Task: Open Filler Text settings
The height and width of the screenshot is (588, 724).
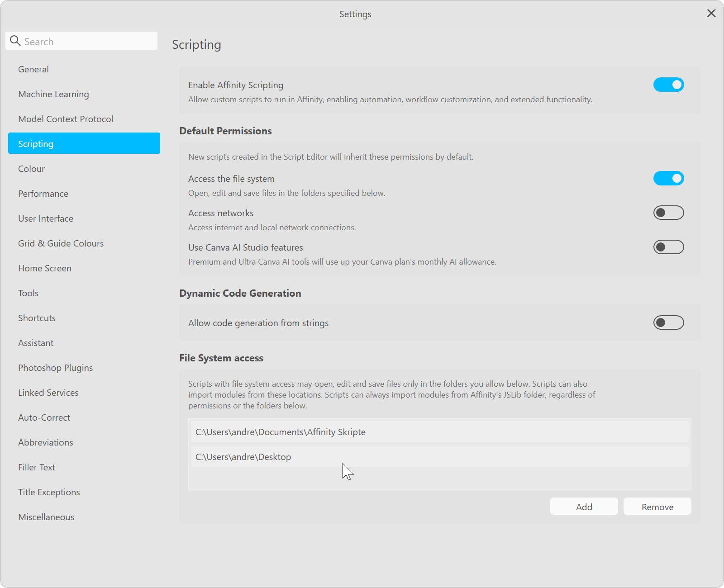Action: point(84,467)
